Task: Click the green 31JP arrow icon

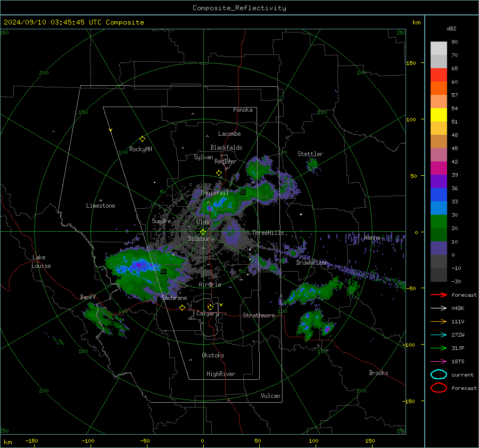Action: click(439, 348)
